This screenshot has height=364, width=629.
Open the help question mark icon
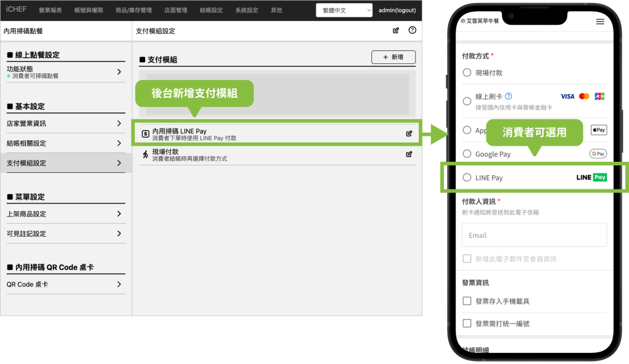[x=412, y=30]
